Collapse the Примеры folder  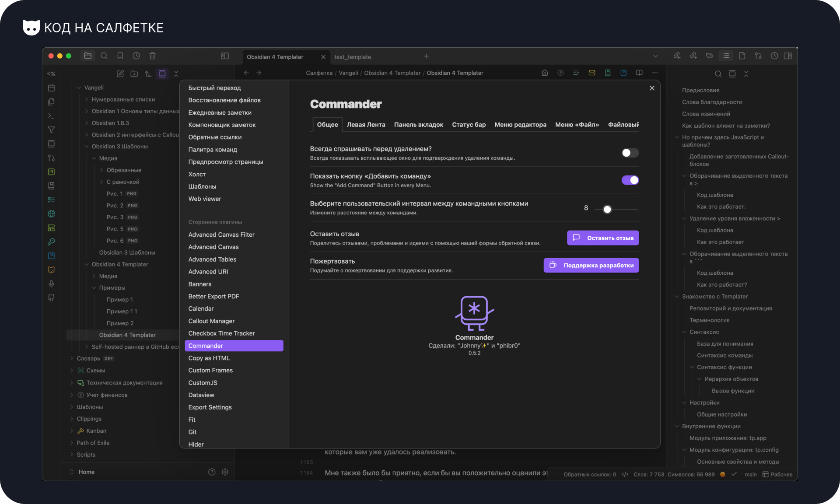(94, 288)
